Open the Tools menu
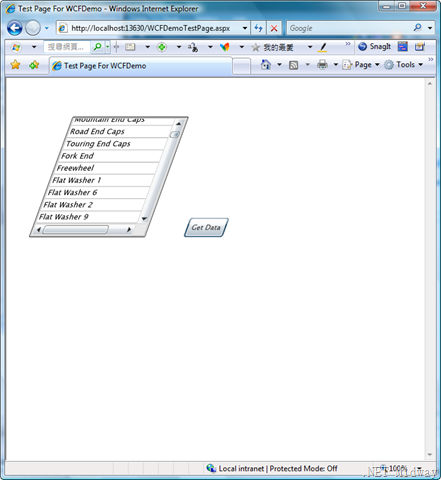The width and height of the screenshot is (441, 480). [x=404, y=65]
